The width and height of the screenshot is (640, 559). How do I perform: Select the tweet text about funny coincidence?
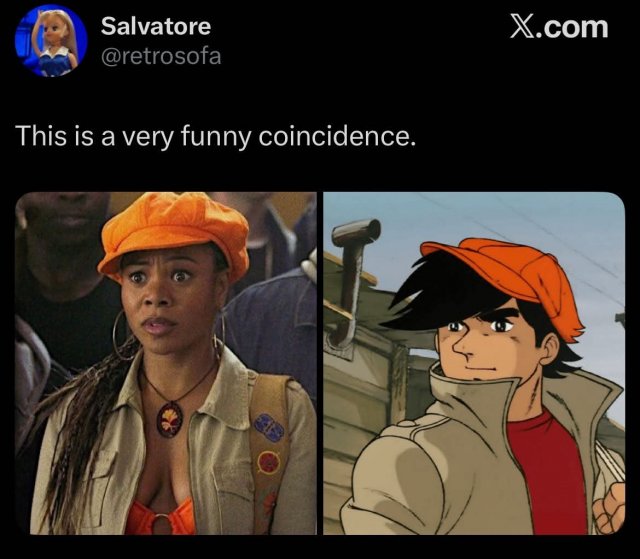click(x=216, y=136)
